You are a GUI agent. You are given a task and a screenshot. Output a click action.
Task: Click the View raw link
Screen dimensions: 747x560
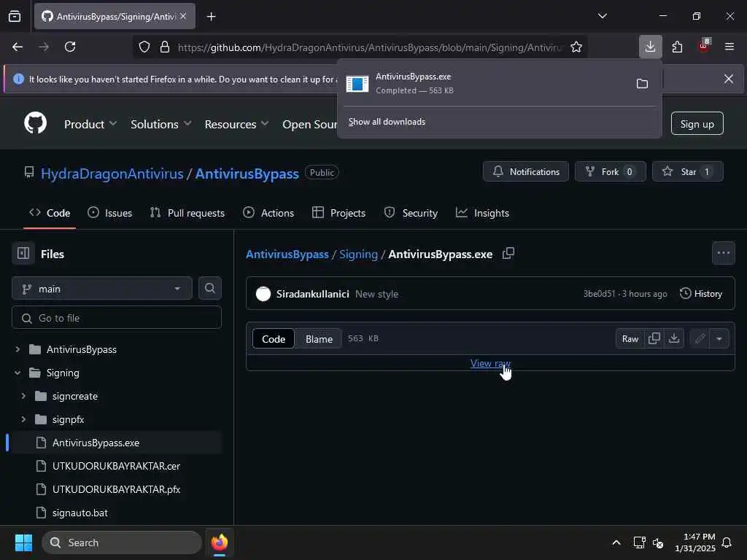tap(490, 363)
